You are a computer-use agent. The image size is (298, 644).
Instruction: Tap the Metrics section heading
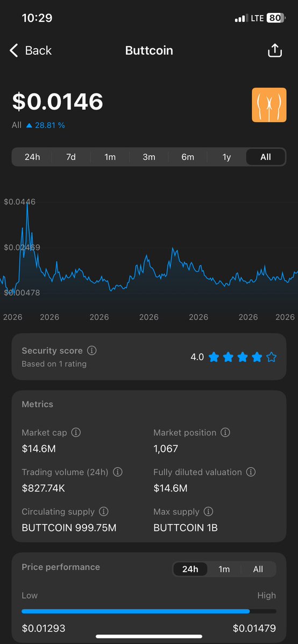coord(38,404)
